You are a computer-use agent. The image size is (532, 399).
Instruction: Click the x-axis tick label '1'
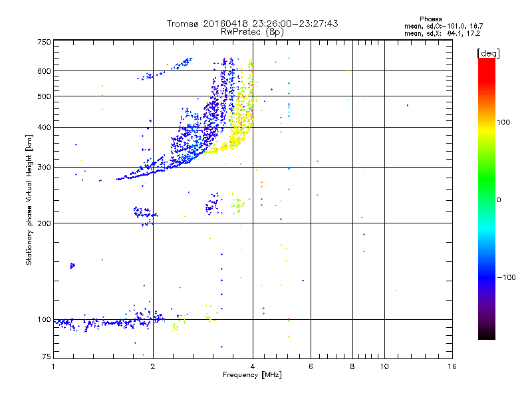coord(53,366)
